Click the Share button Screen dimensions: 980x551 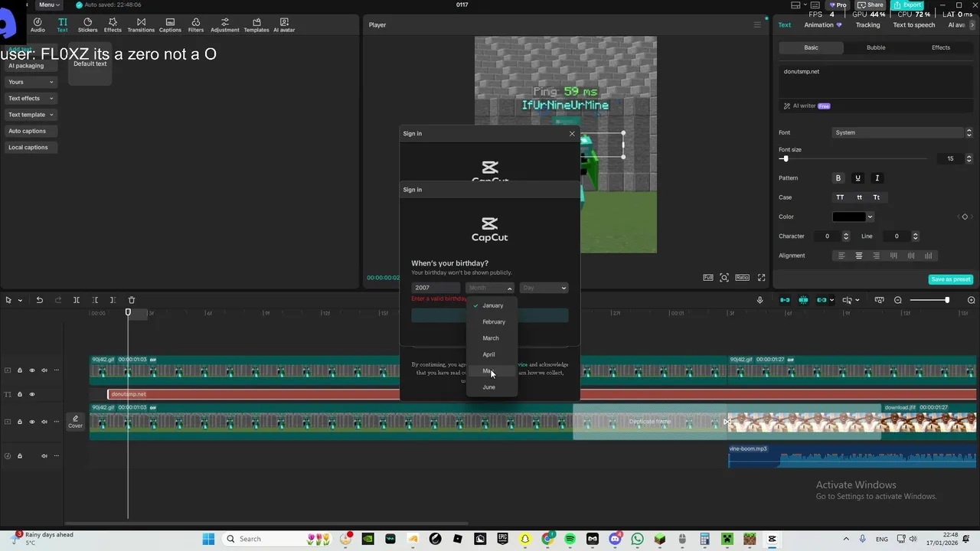871,5
